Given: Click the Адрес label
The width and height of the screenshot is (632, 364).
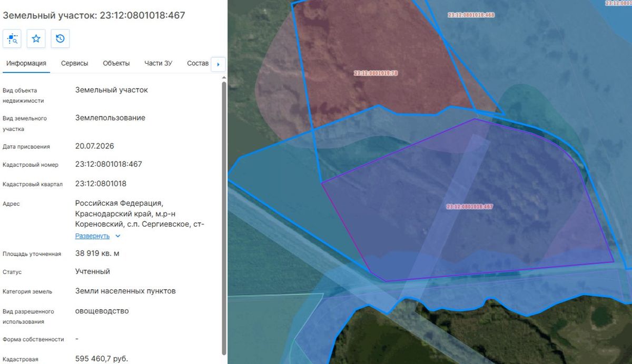Looking at the screenshot, I should (x=12, y=204).
